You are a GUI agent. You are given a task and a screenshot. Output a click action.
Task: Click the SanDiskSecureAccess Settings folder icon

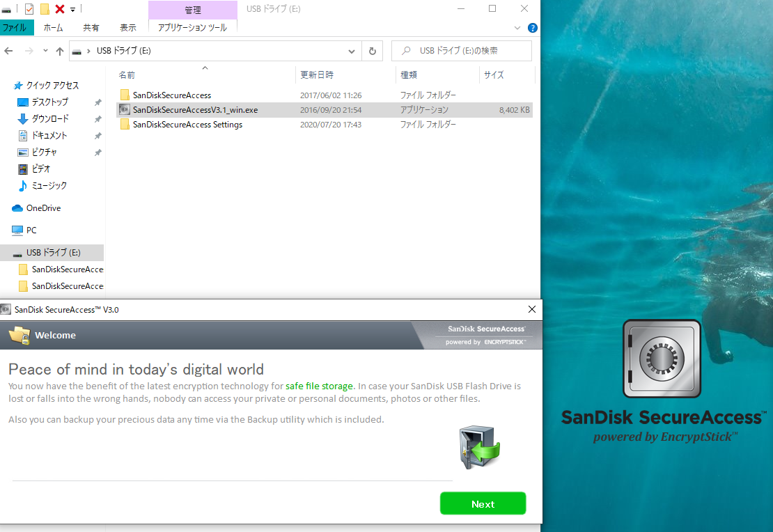point(125,124)
